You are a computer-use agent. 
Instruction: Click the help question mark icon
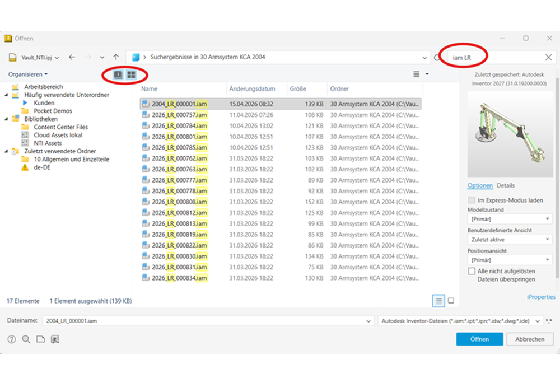coord(11,339)
